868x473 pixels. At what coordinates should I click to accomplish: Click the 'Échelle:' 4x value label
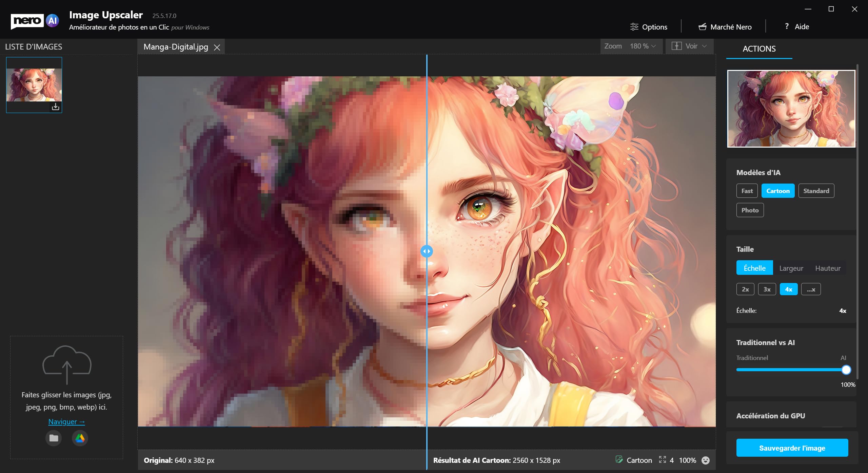843,310
